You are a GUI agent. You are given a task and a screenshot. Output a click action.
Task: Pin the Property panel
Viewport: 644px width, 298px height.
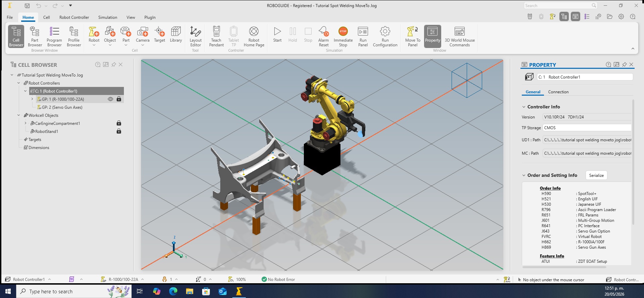coord(624,64)
